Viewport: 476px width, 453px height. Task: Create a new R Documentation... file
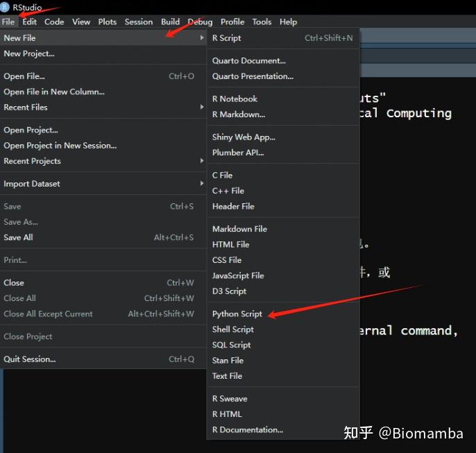click(x=283, y=430)
